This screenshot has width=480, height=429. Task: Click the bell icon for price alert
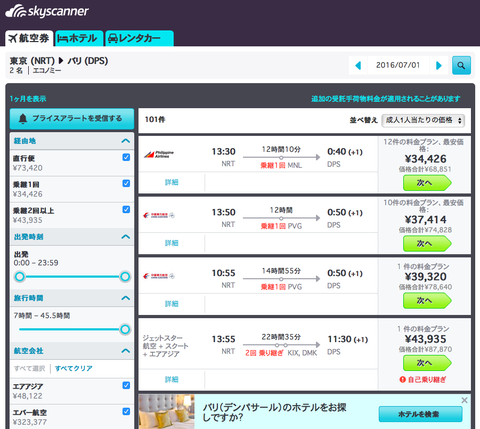(23, 119)
